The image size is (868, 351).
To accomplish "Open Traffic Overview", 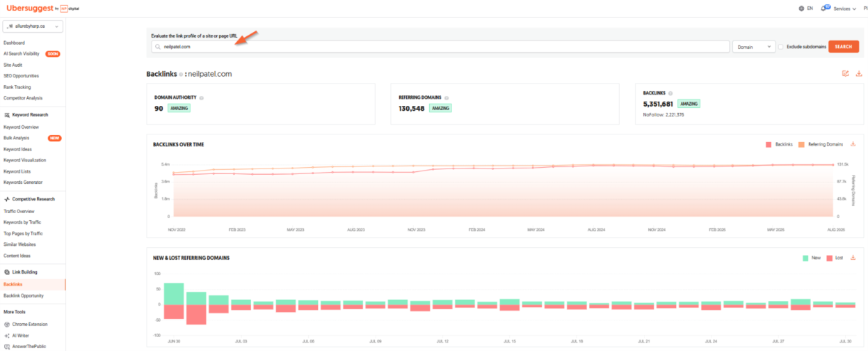I will click(x=19, y=211).
